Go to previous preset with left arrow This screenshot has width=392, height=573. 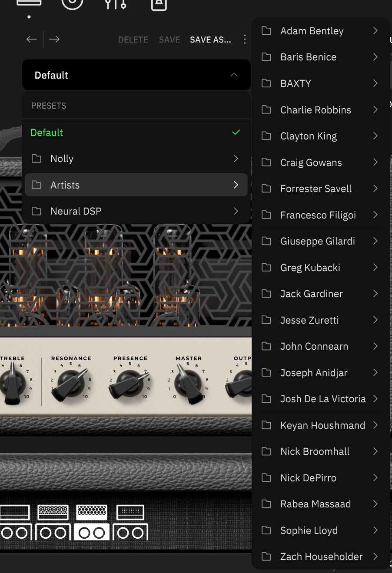[x=31, y=39]
